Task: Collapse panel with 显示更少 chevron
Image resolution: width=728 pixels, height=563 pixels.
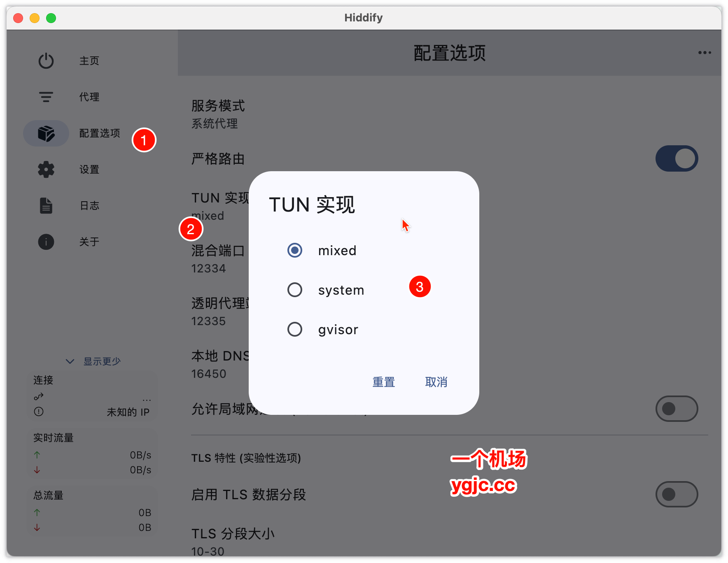Action: (70, 361)
